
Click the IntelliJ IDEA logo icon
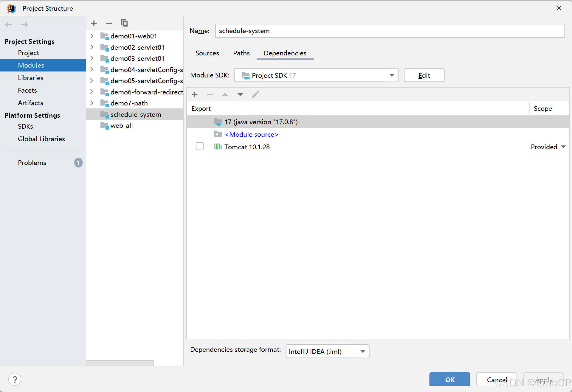click(x=11, y=8)
